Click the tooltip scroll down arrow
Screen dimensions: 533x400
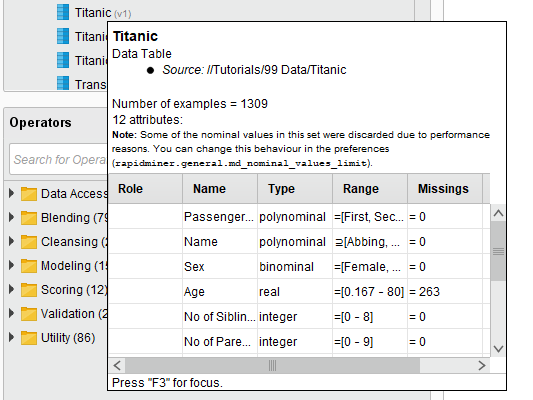pos(498,349)
